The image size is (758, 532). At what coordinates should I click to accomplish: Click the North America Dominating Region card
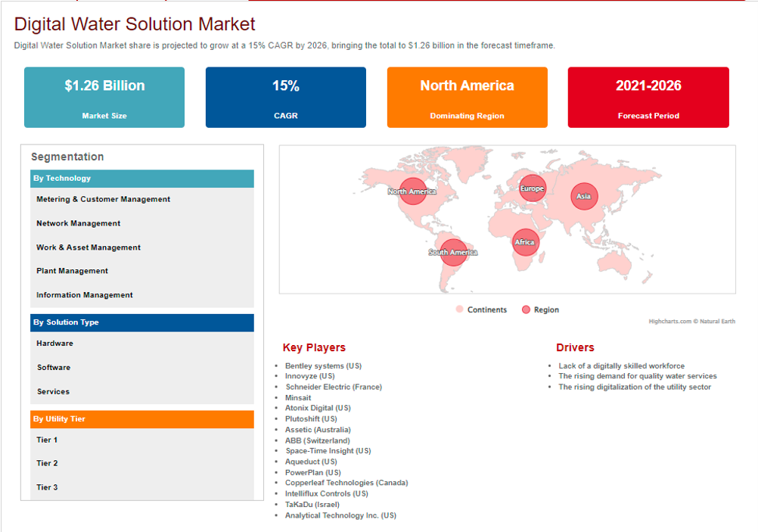pos(467,97)
